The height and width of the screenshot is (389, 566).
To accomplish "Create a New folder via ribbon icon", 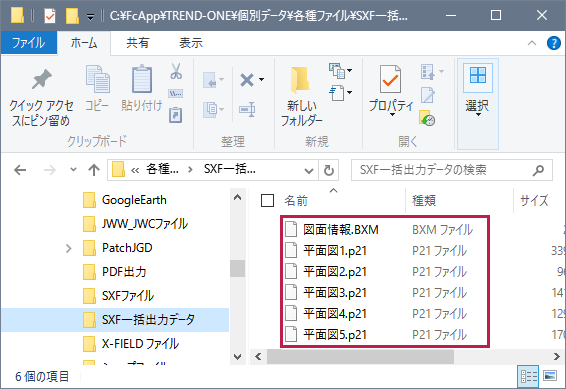I will [300, 79].
